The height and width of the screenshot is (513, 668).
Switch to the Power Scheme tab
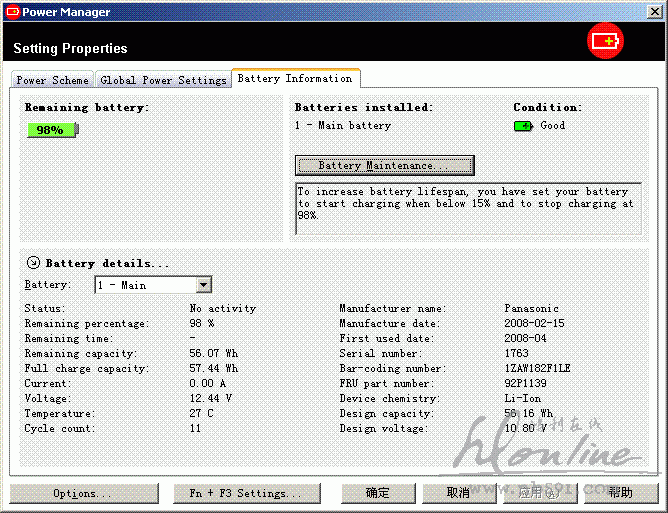point(53,80)
